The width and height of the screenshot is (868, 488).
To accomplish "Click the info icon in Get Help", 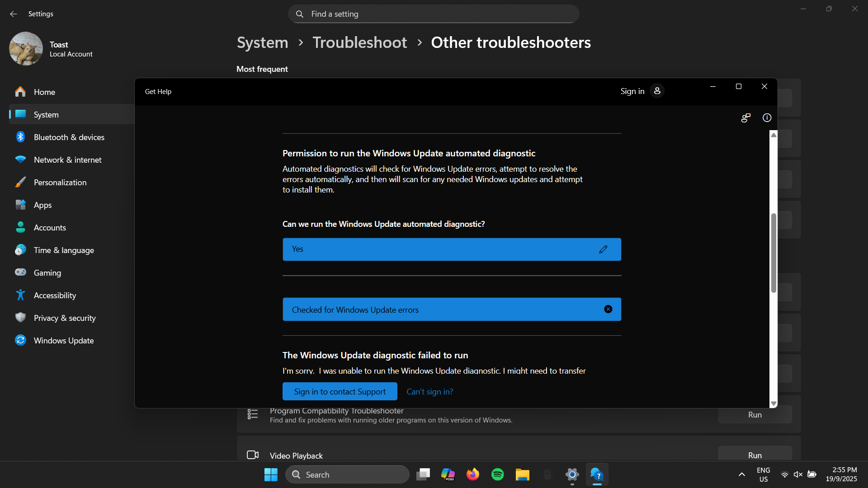I will 767,118.
